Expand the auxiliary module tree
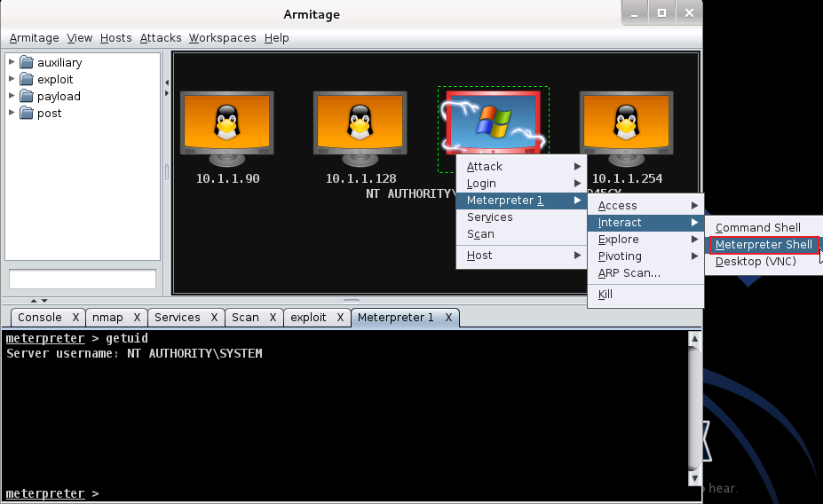The image size is (823, 504). pos(12,62)
